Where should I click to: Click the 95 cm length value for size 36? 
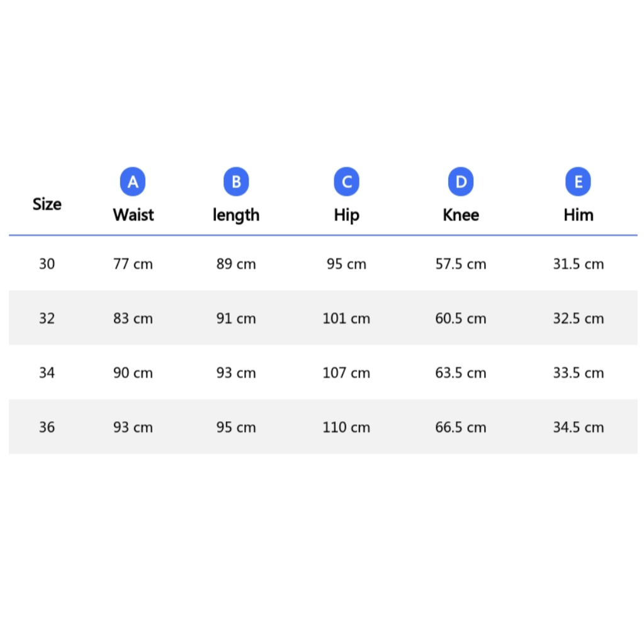coord(236,427)
